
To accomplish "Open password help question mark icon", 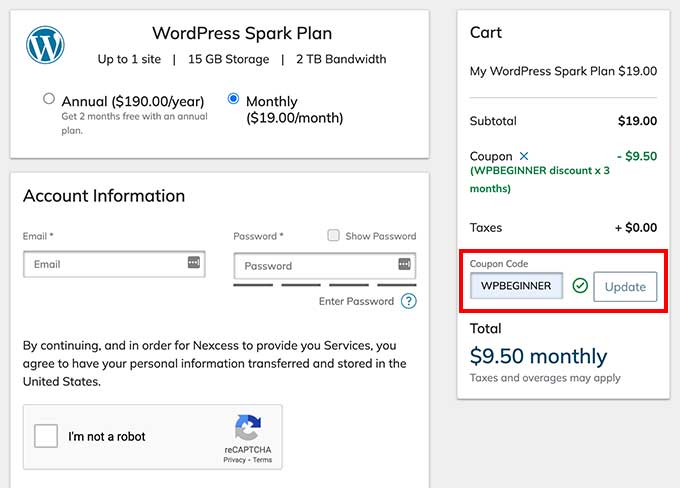I will click(x=409, y=301).
